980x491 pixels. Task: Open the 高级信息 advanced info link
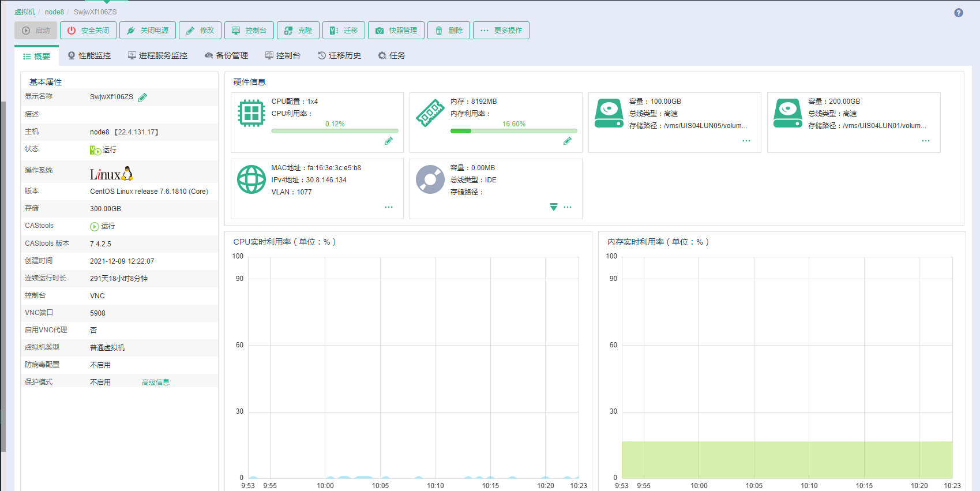(156, 382)
